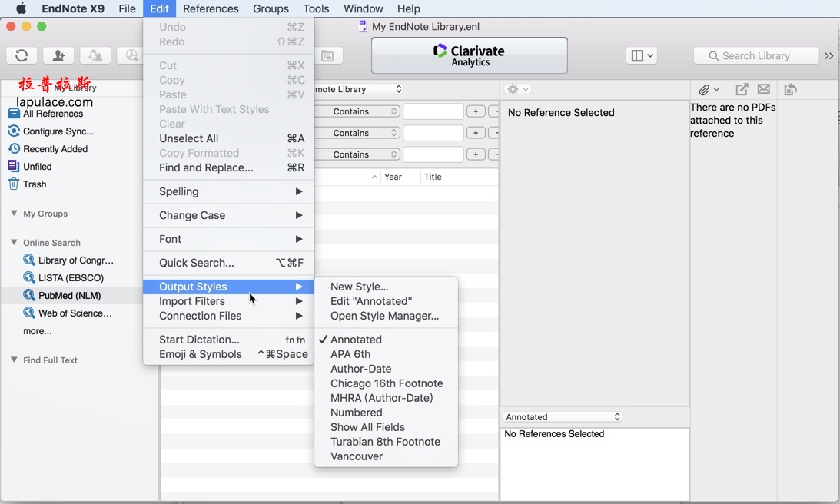
Task: Open the Connection Files submenu
Action: click(229, 316)
